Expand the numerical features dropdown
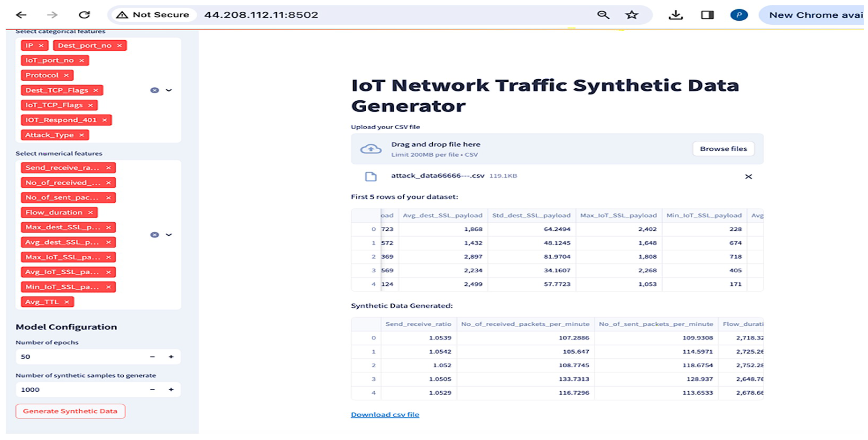The width and height of the screenshot is (868, 440). 169,235
